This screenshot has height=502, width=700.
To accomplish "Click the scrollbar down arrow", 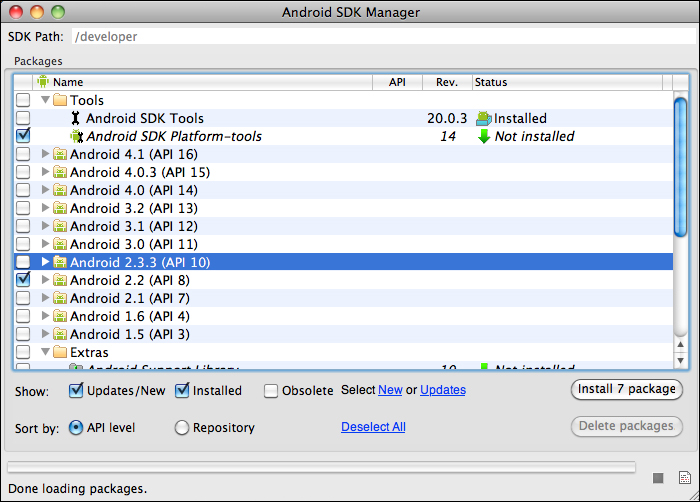I will [680, 360].
